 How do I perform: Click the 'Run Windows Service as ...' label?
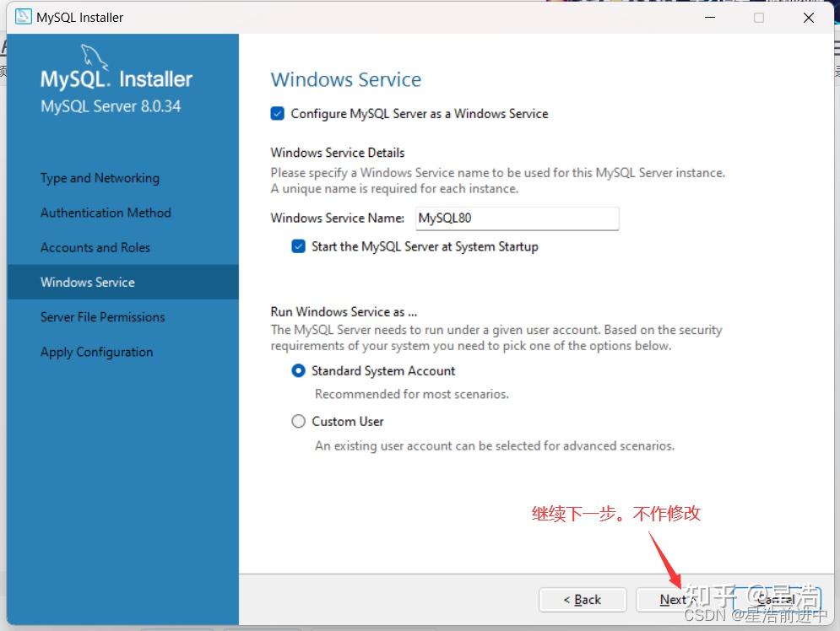pyautogui.click(x=344, y=311)
